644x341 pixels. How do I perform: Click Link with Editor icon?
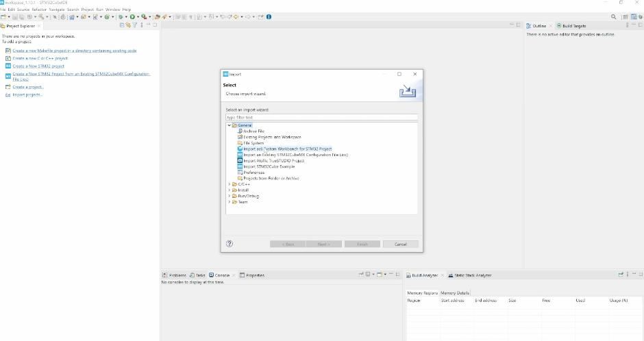pos(128,25)
